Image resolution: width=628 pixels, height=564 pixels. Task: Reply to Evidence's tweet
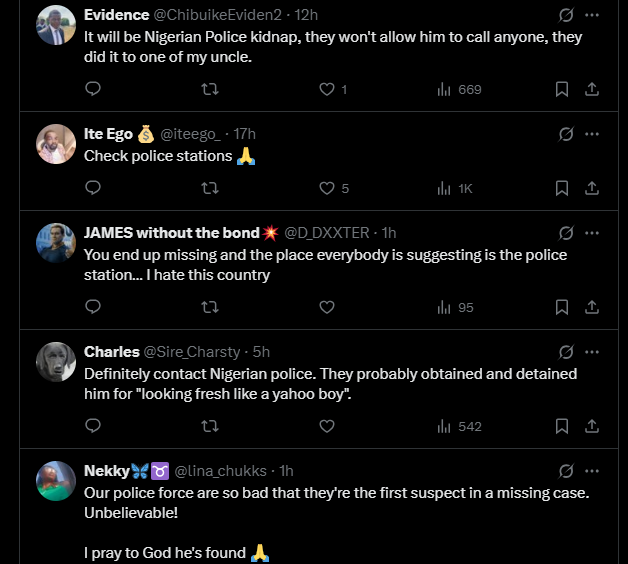[x=93, y=89]
